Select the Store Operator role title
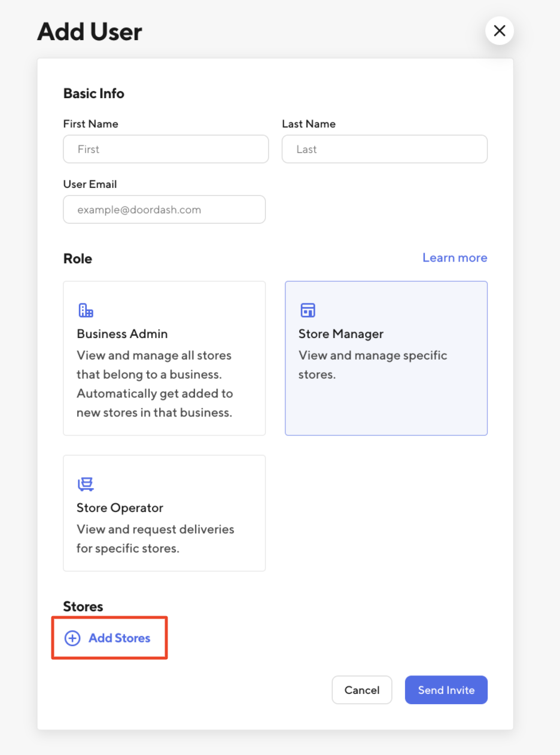The width and height of the screenshot is (560, 755). (x=120, y=508)
